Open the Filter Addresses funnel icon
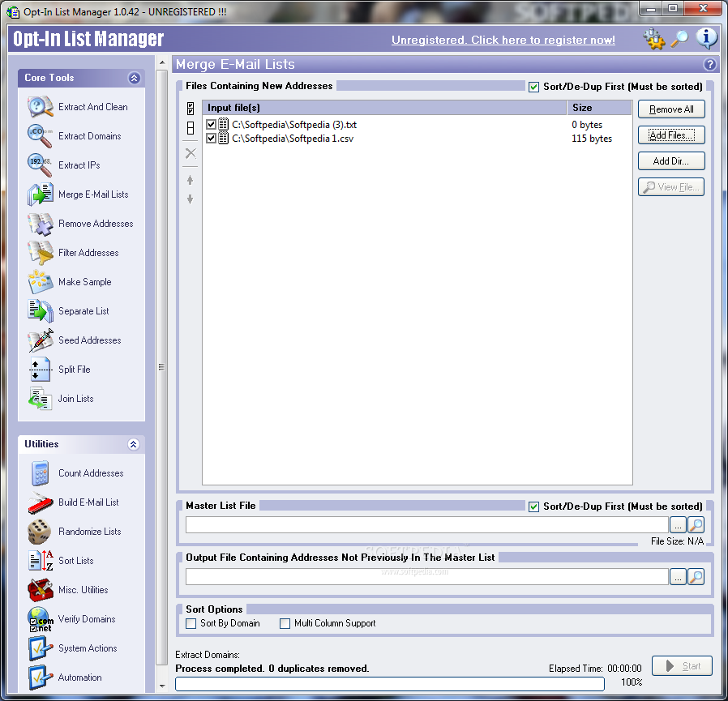This screenshot has width=728, height=701. [41, 253]
